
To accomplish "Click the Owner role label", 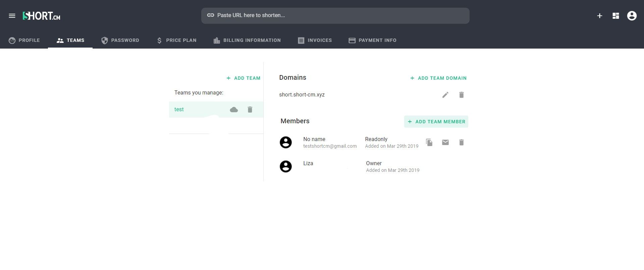I will [x=374, y=163].
